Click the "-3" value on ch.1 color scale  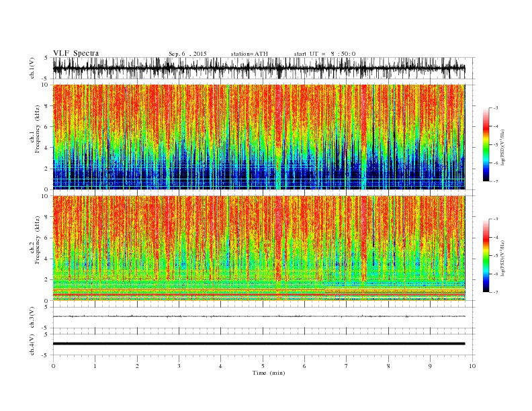pos(495,108)
